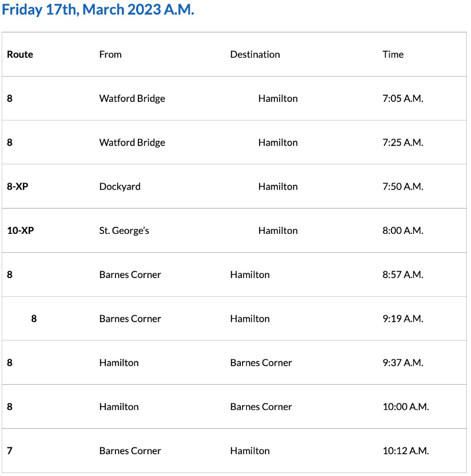
Task: Click the Route column header
Action: click(x=20, y=54)
